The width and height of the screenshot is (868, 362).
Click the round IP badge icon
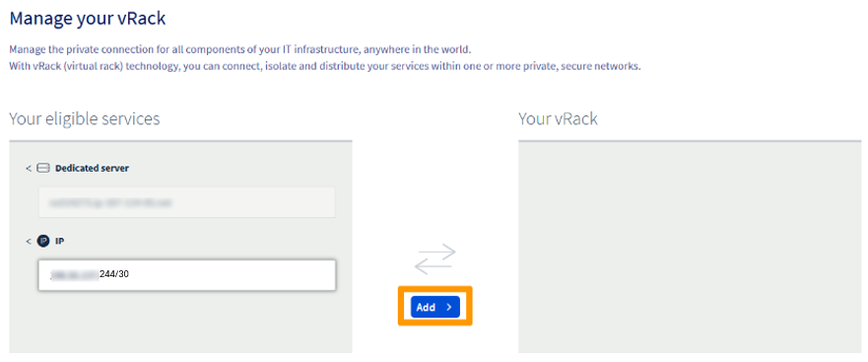tap(43, 241)
